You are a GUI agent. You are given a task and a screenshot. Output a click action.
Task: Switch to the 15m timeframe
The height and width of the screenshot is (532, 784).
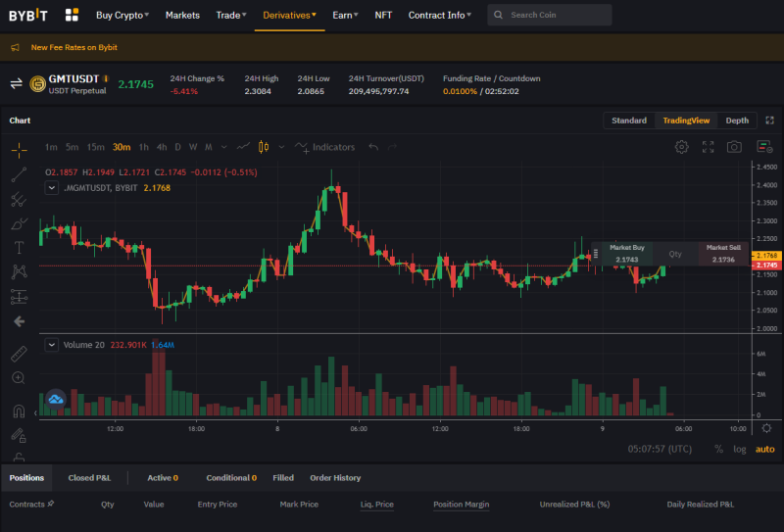point(95,147)
